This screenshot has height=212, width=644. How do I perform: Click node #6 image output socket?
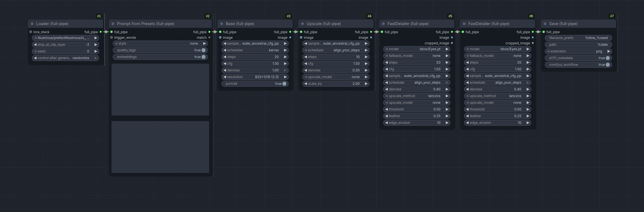coord(533,37)
